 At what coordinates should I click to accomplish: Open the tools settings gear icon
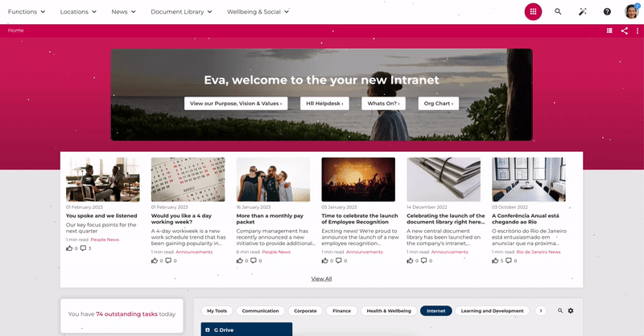pos(571,311)
